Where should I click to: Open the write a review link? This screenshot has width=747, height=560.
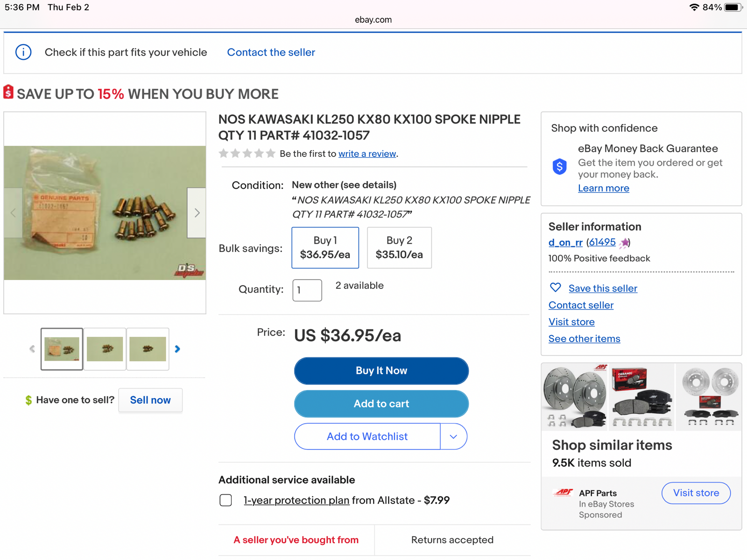pos(367,154)
